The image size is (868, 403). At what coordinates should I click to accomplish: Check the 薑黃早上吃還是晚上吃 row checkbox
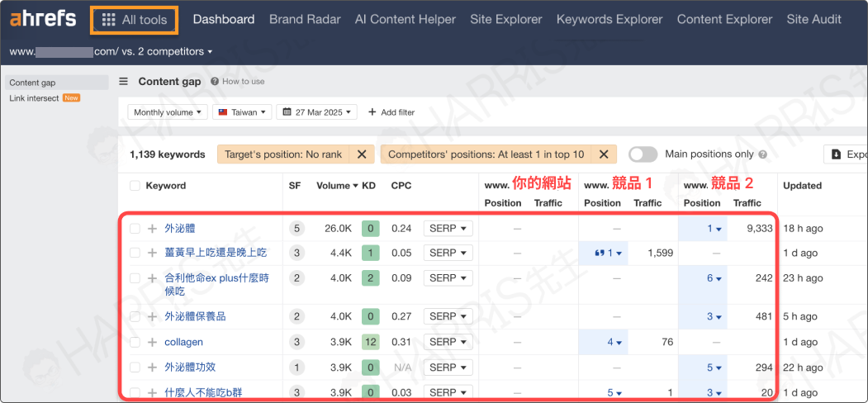pyautogui.click(x=135, y=253)
